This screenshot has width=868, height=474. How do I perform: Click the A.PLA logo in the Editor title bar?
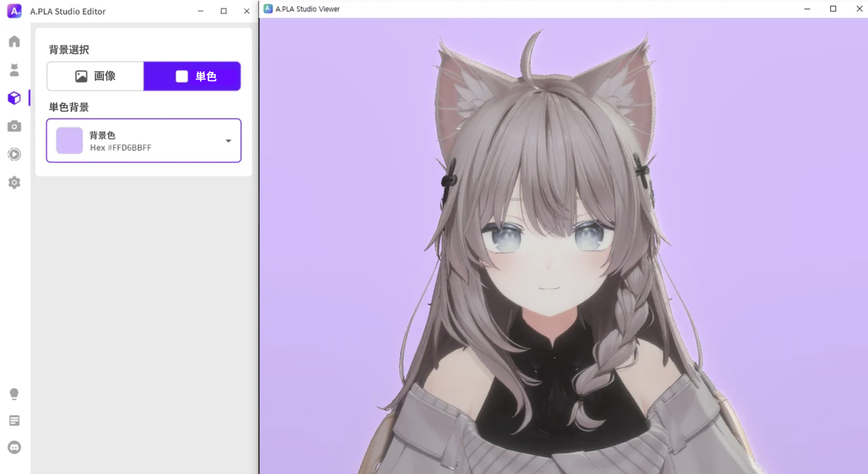click(15, 11)
